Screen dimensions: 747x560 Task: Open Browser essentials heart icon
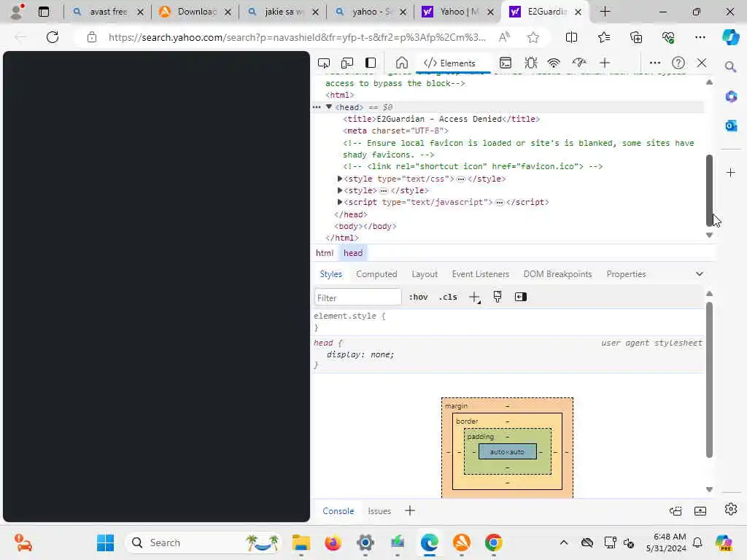coord(668,37)
